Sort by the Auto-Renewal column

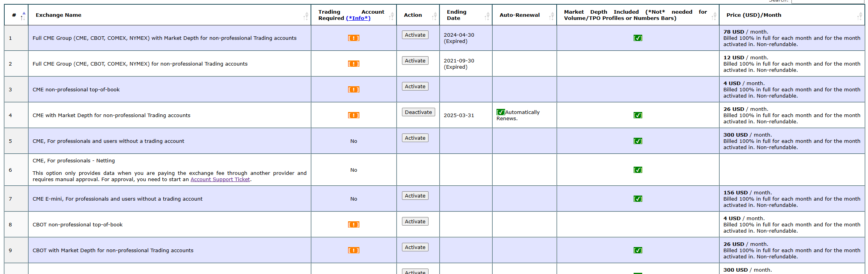click(524, 15)
